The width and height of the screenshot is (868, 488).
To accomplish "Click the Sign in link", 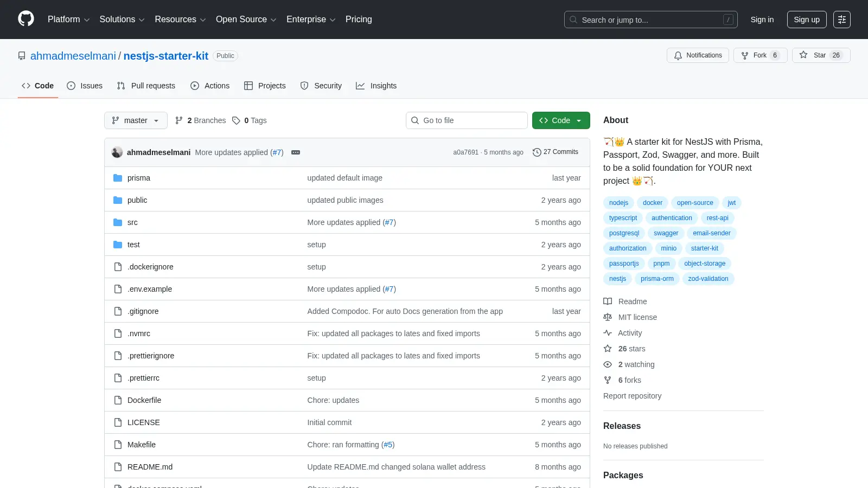I will pyautogui.click(x=762, y=20).
